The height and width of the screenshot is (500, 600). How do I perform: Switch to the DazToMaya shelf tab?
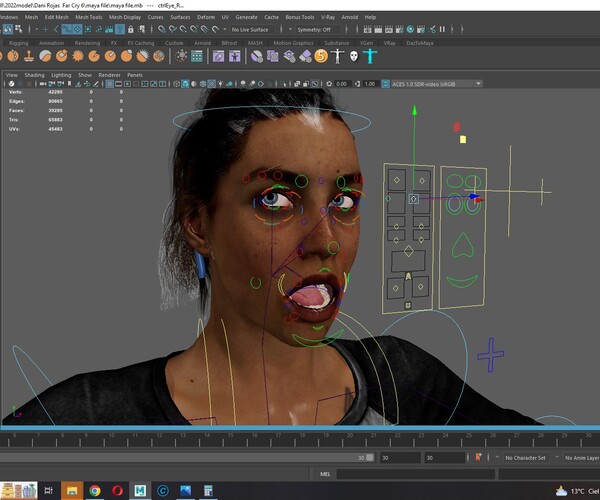(x=420, y=43)
